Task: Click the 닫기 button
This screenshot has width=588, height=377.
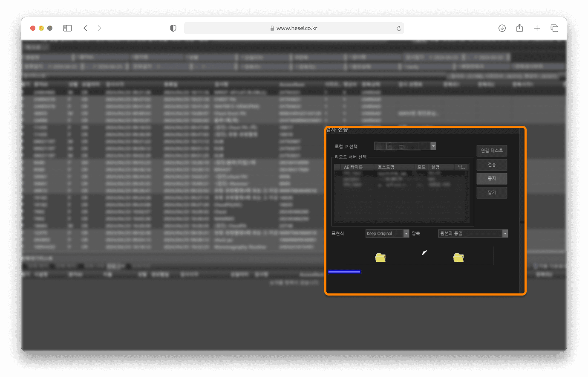Action: coord(492,192)
